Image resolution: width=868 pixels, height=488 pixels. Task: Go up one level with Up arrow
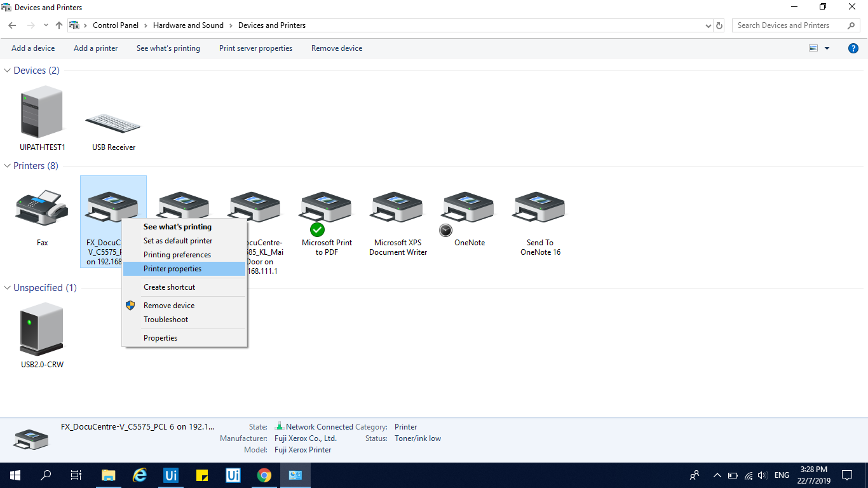click(59, 25)
